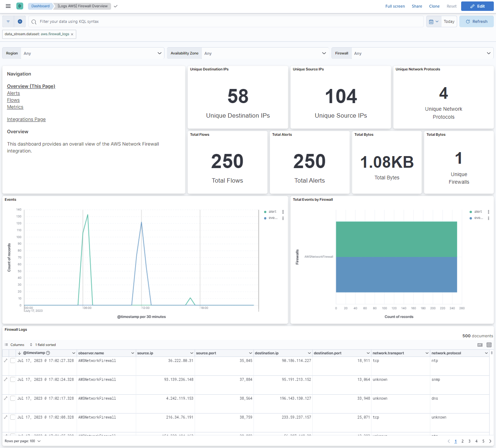The height and width of the screenshot is (448, 496).
Task: Open the hamburger navigation menu
Action: (x=8, y=6)
